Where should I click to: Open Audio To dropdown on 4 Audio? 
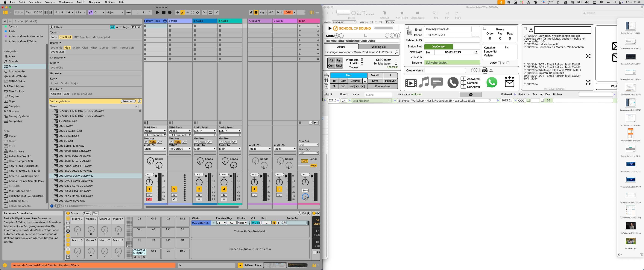tap(230, 149)
